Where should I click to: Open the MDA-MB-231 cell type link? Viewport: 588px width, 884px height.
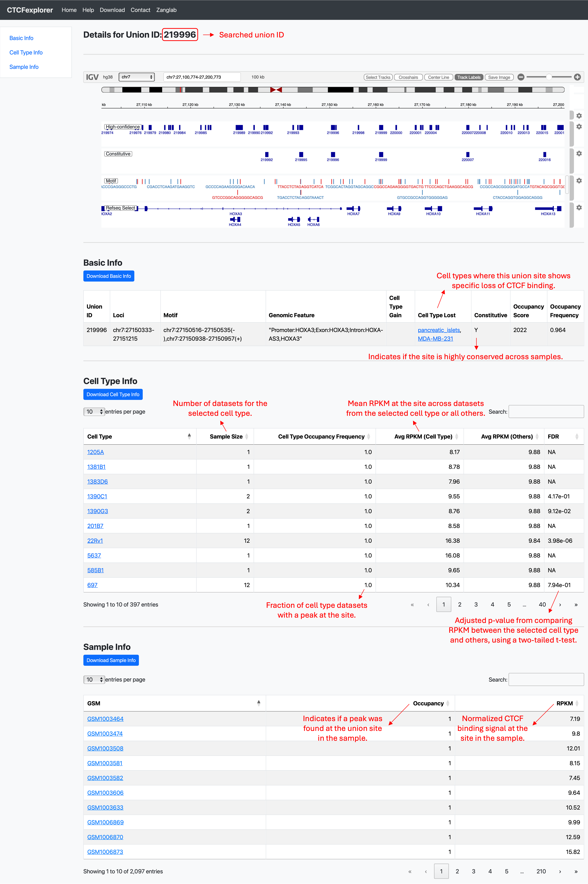tap(435, 339)
